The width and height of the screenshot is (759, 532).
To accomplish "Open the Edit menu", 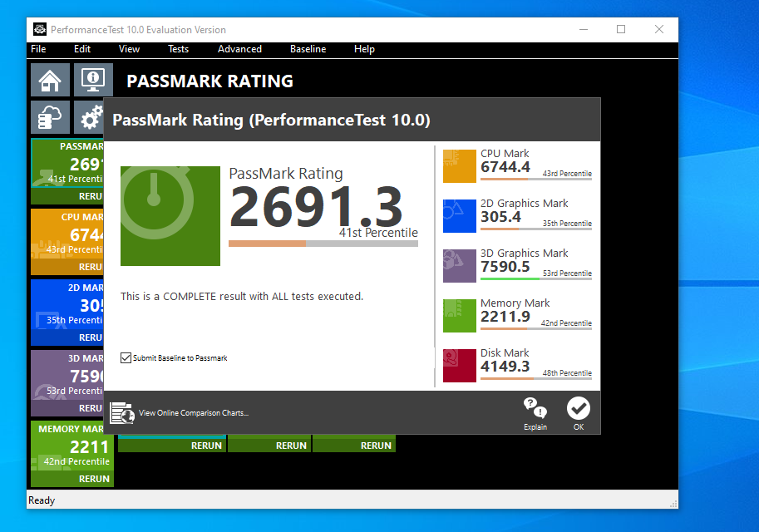I will point(82,49).
